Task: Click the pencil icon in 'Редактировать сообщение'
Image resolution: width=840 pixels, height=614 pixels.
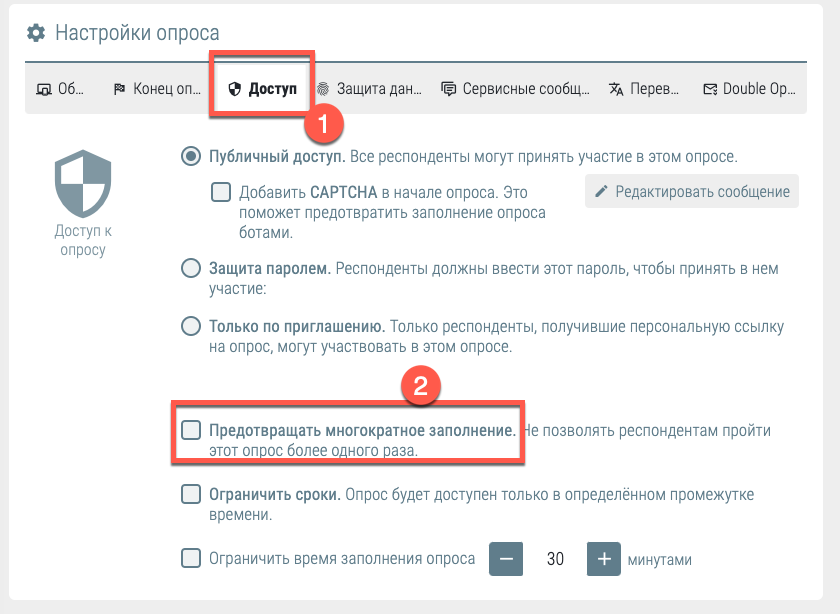Action: [x=602, y=191]
